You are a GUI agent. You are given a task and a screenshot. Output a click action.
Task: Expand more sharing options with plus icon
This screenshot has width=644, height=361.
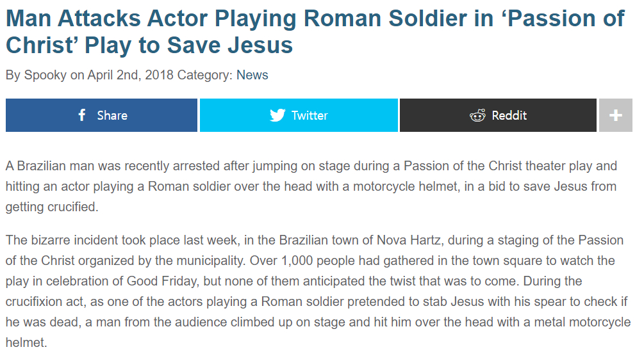(616, 115)
